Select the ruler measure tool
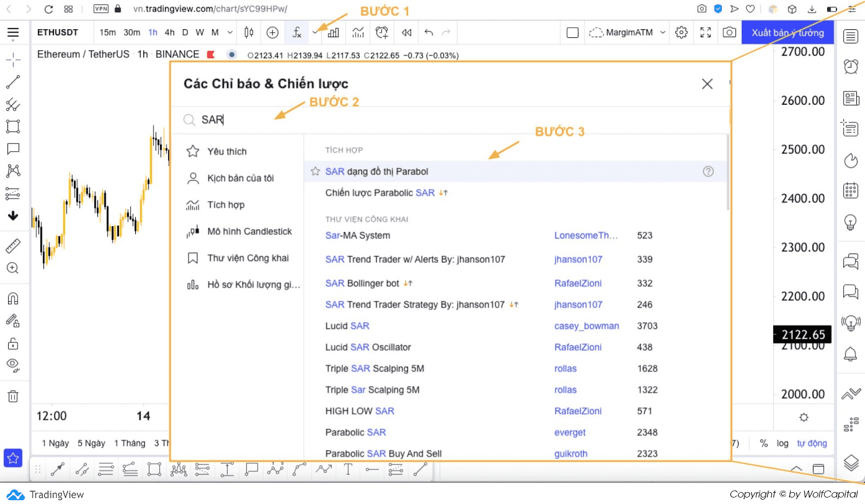 pos(13,246)
